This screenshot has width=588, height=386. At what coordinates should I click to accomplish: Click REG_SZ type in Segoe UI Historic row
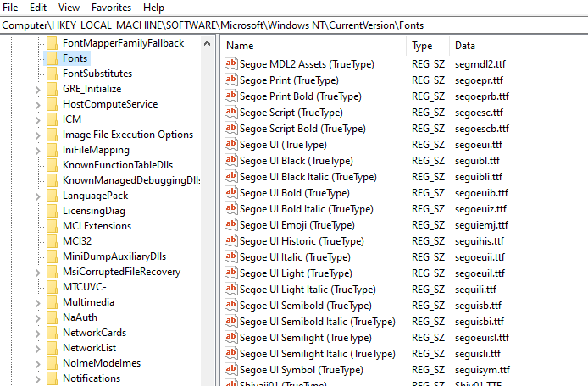(x=428, y=241)
